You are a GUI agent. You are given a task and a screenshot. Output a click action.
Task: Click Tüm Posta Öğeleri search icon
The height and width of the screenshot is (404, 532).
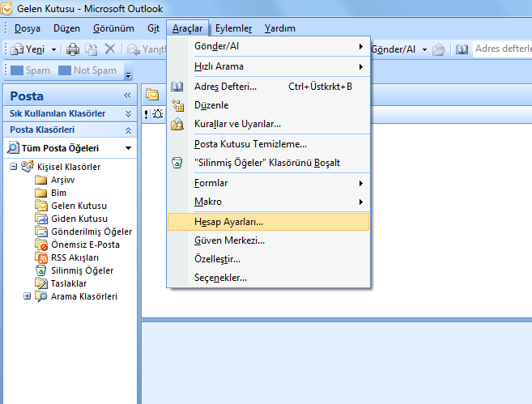click(13, 148)
